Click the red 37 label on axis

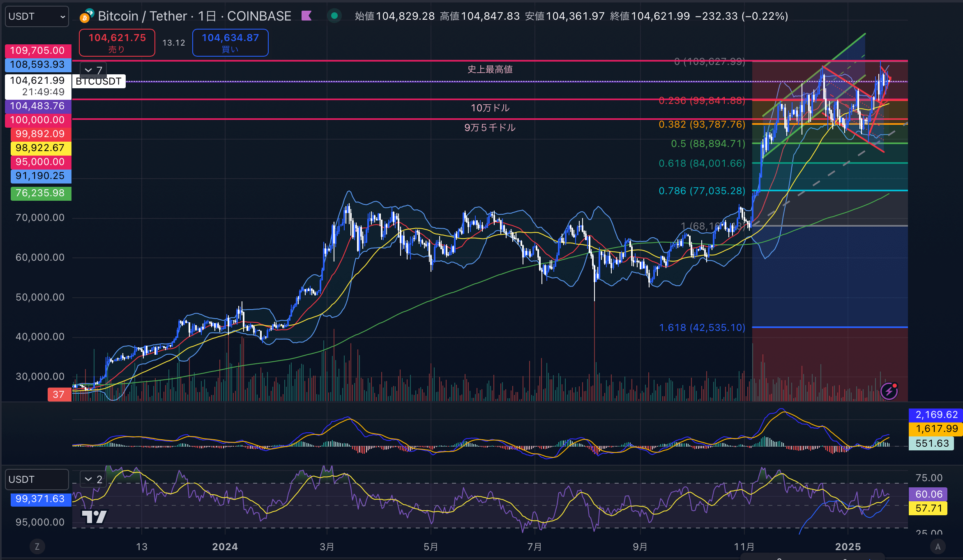[x=59, y=395]
